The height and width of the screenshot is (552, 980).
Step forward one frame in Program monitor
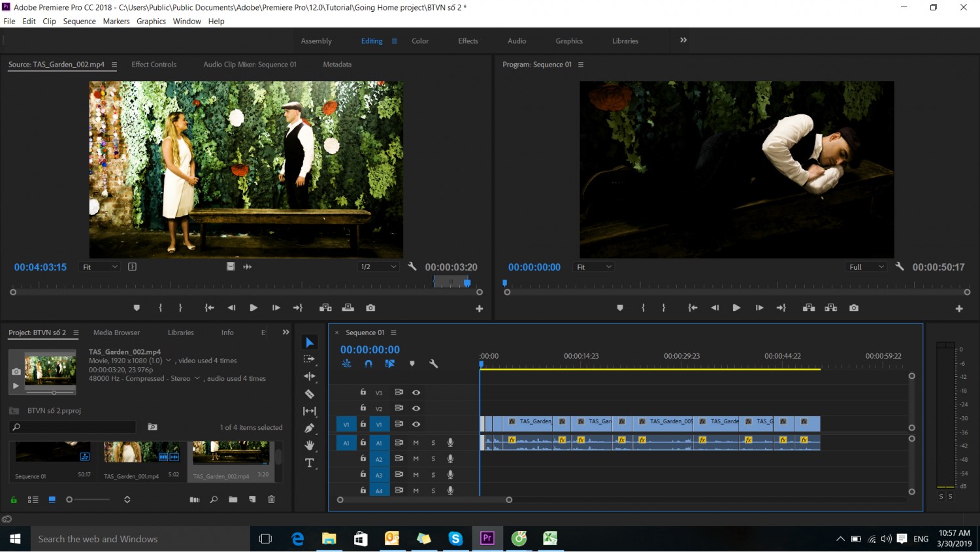coord(759,308)
